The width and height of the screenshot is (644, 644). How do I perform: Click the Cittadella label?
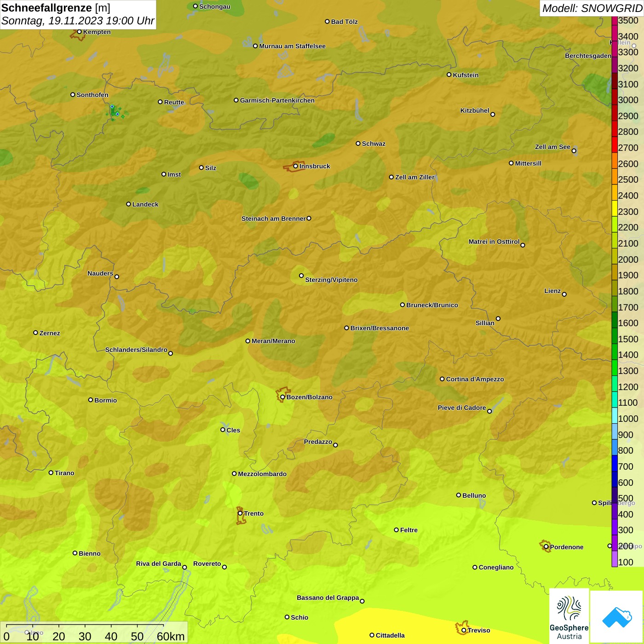pyautogui.click(x=390, y=635)
